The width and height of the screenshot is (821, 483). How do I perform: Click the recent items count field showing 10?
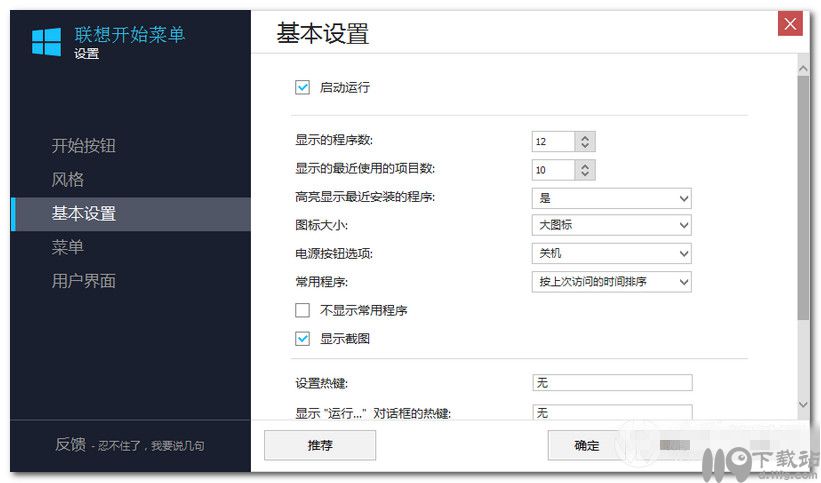click(x=553, y=170)
